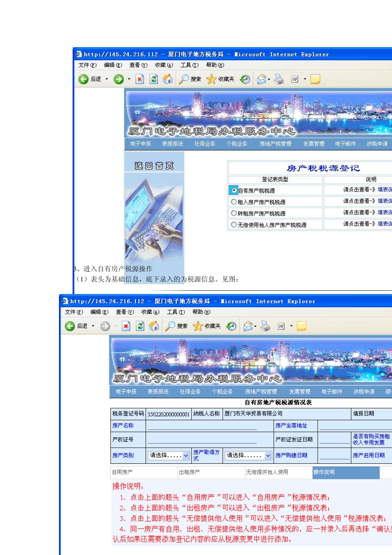Click the History icon in the lower browser toolbar
Screen dimensions: 392x555
point(231,326)
